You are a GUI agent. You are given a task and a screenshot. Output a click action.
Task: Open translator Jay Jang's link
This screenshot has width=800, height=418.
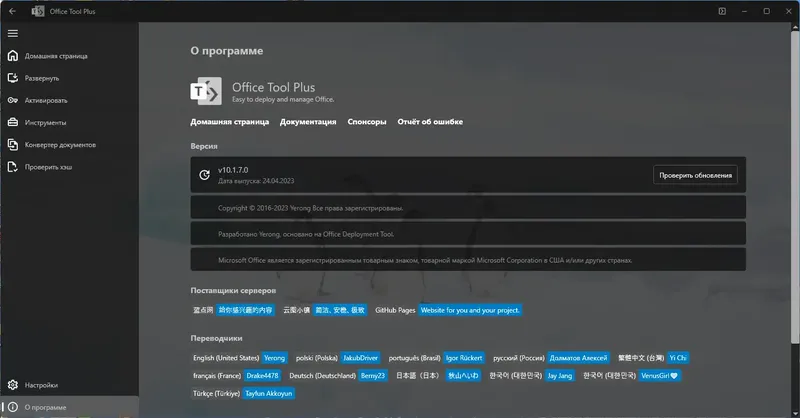(560, 376)
